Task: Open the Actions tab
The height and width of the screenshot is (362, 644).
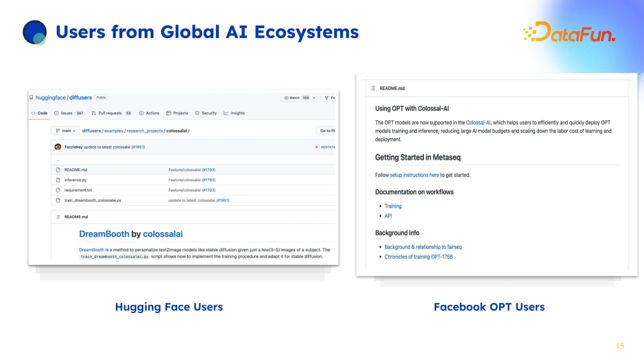Action: [149, 113]
